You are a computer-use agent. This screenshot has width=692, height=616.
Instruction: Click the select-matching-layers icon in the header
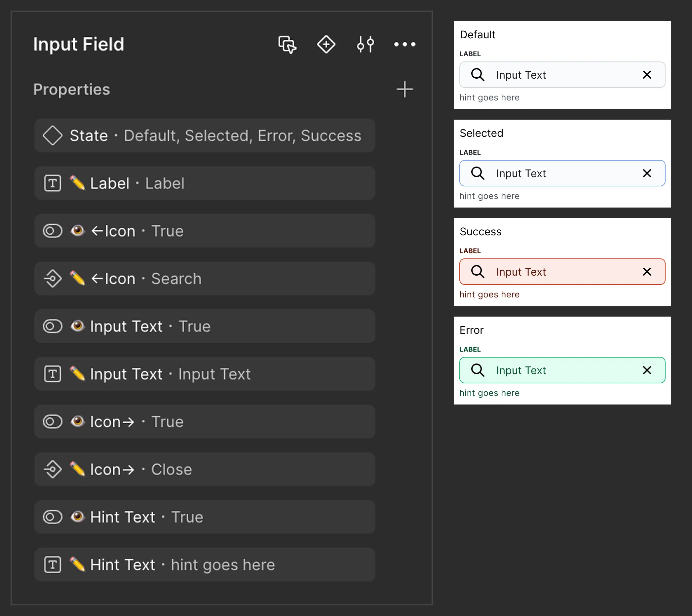[x=287, y=44]
